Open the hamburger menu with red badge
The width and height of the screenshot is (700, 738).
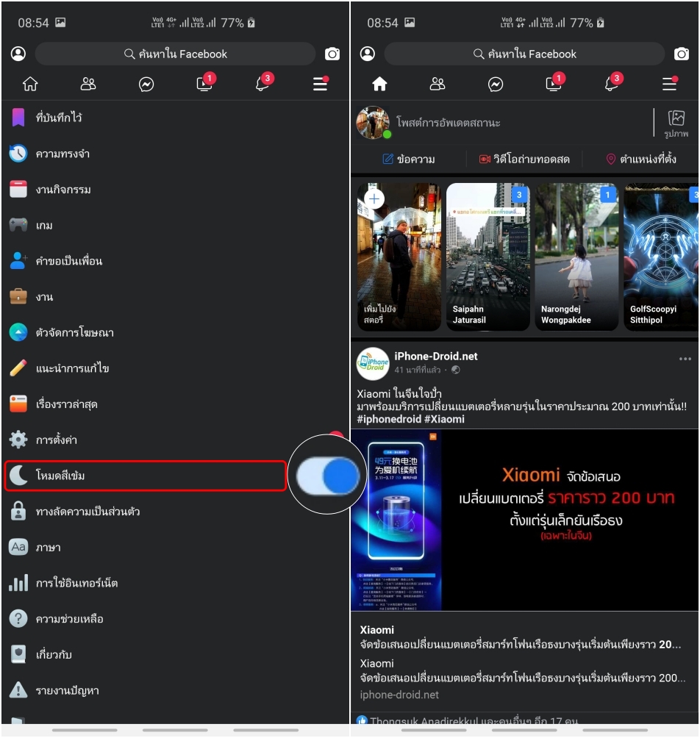tap(319, 84)
